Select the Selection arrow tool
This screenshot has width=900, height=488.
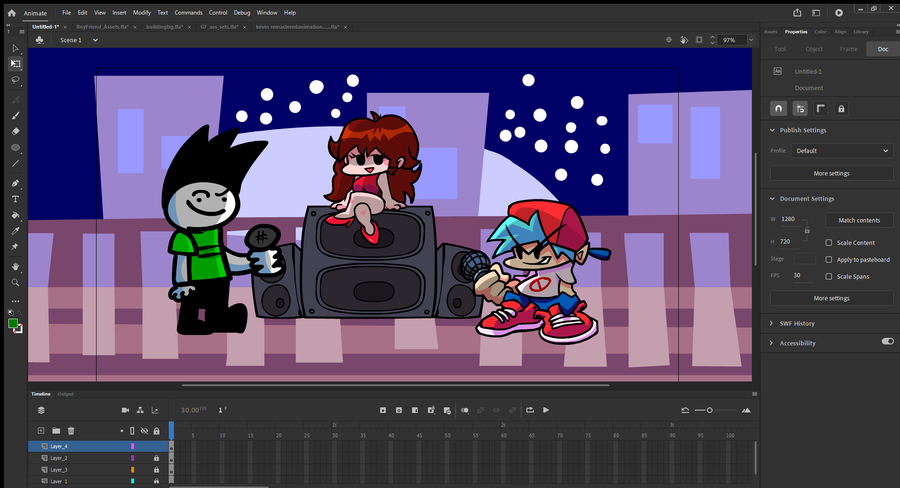pyautogui.click(x=15, y=49)
